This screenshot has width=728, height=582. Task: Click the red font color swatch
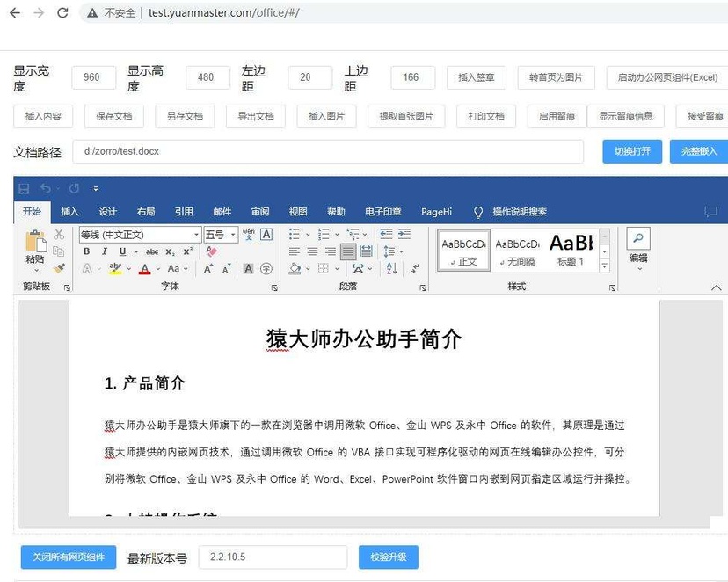point(144,269)
